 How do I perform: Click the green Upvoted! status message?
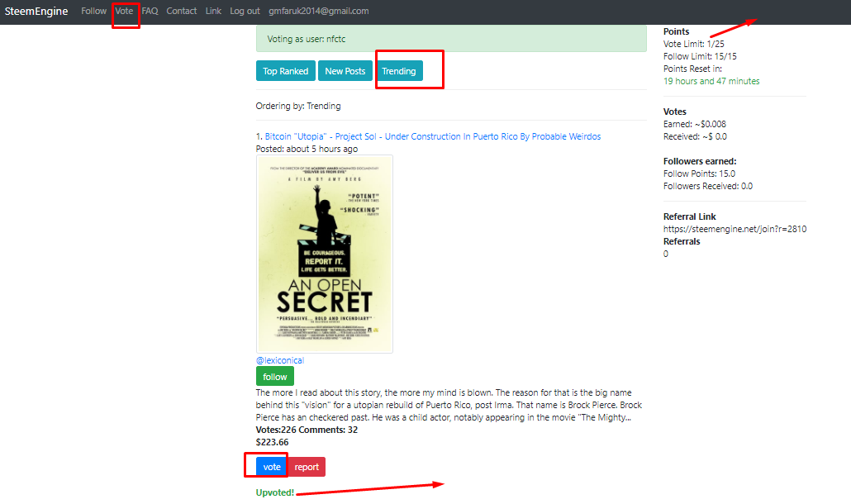275,492
